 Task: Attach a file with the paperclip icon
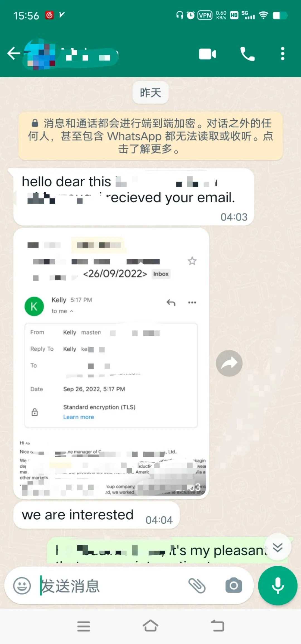pyautogui.click(x=197, y=585)
